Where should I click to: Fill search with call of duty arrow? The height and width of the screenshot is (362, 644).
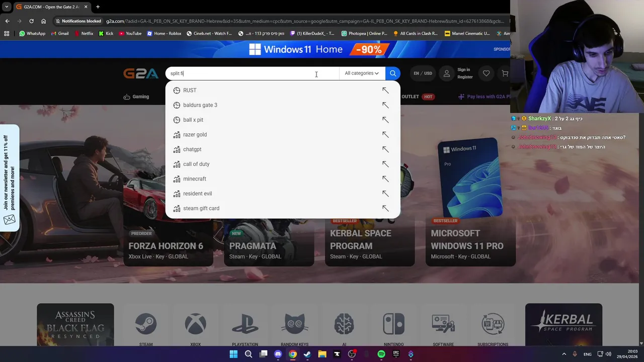click(x=385, y=164)
